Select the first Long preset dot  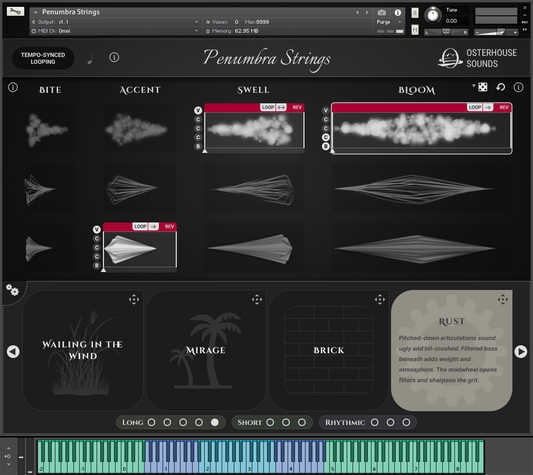152,422
